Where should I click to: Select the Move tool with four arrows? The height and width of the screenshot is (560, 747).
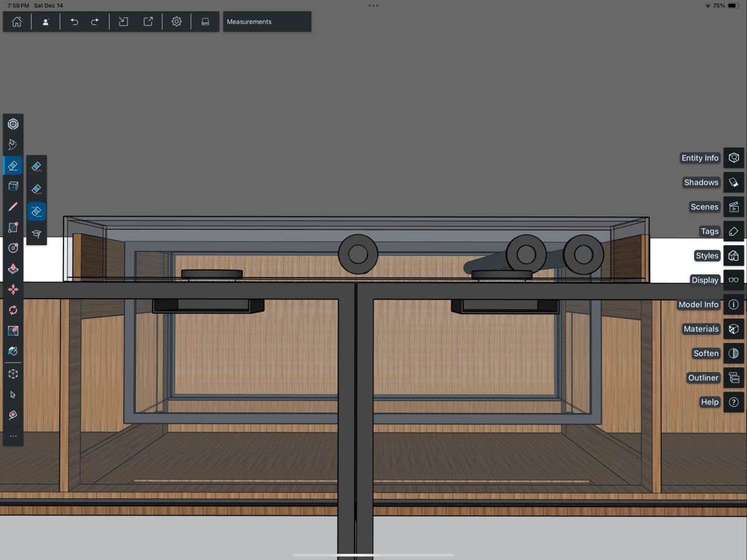(x=13, y=289)
